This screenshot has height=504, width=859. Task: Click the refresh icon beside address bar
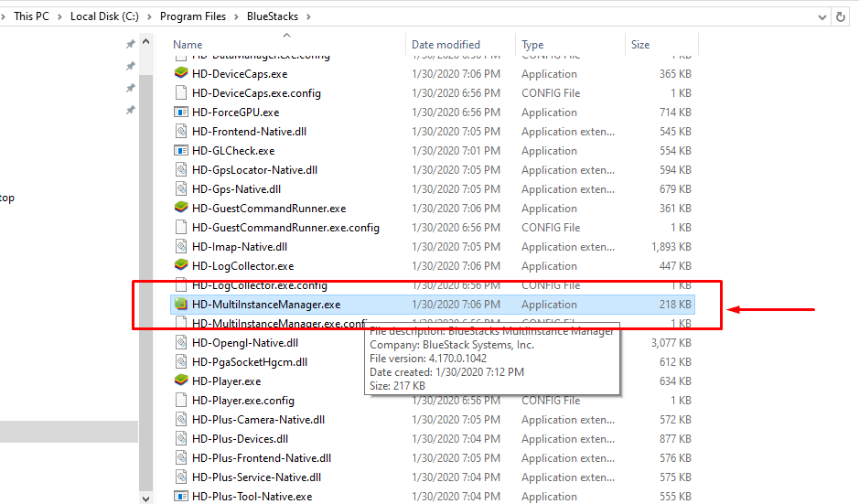[x=841, y=16]
